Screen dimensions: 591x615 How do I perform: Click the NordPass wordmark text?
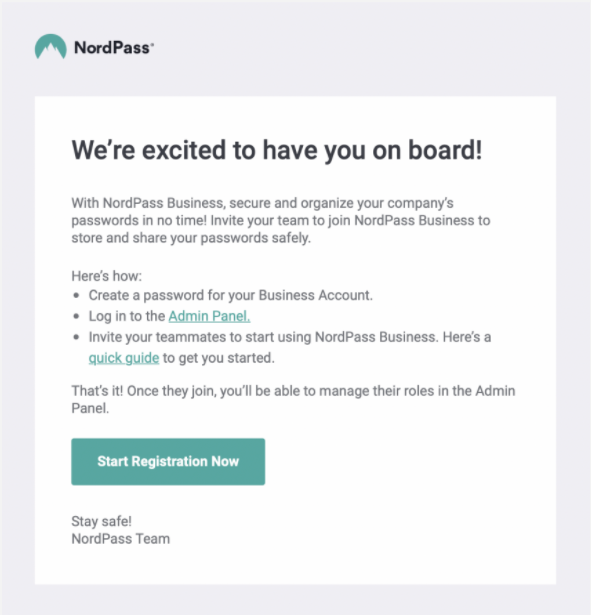coord(114,47)
